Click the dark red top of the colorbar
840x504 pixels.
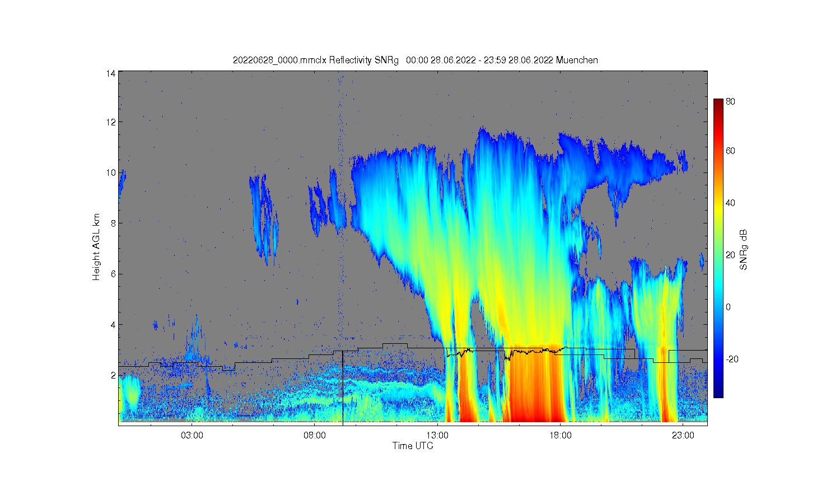pos(718,104)
